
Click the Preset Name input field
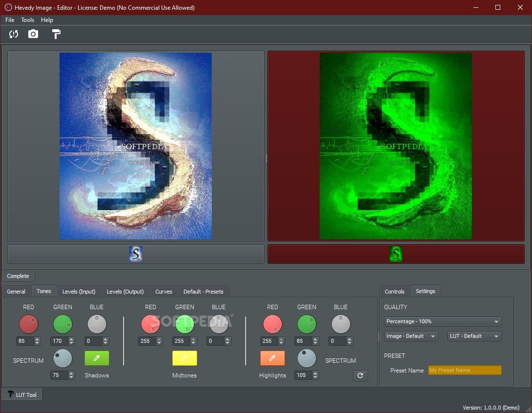pos(465,370)
